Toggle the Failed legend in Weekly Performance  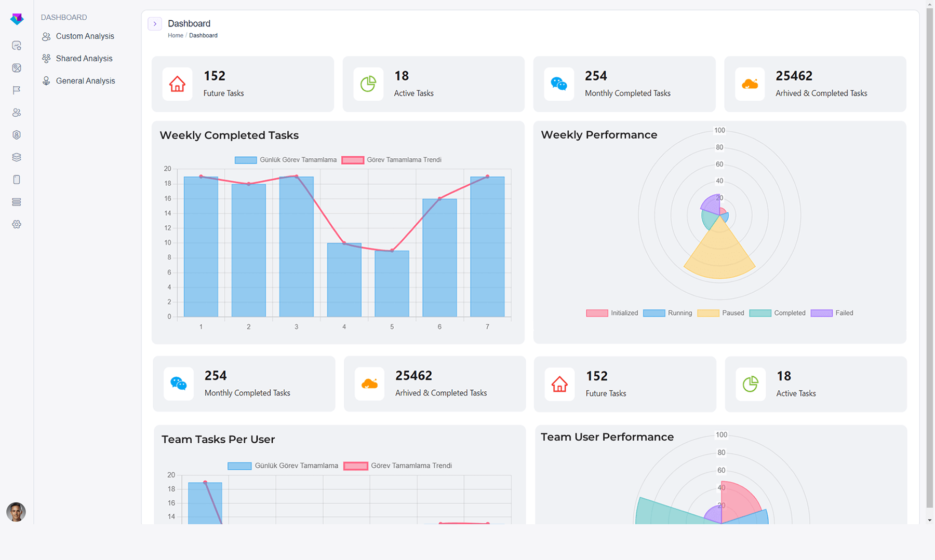832,313
